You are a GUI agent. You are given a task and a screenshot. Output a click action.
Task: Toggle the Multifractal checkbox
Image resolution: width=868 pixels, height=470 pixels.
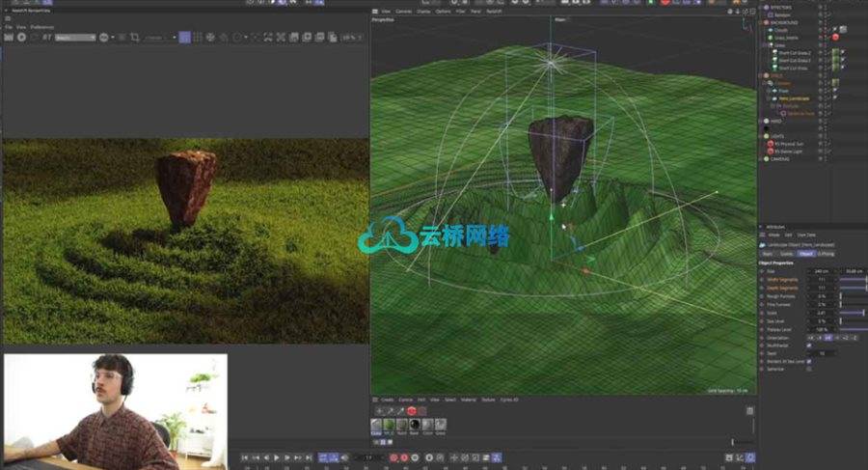(x=809, y=345)
